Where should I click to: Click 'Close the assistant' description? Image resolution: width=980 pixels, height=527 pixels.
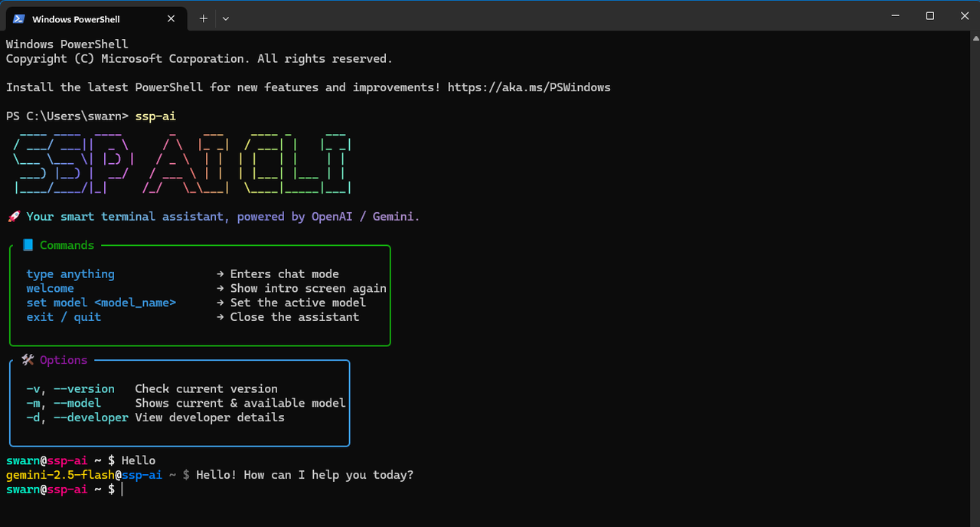(295, 317)
